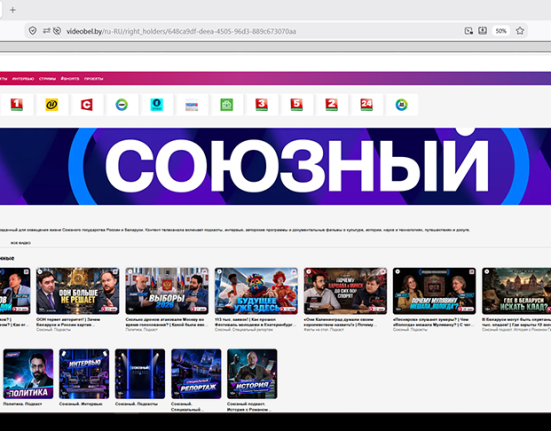Open the История podcast playlist cover

coord(252,374)
